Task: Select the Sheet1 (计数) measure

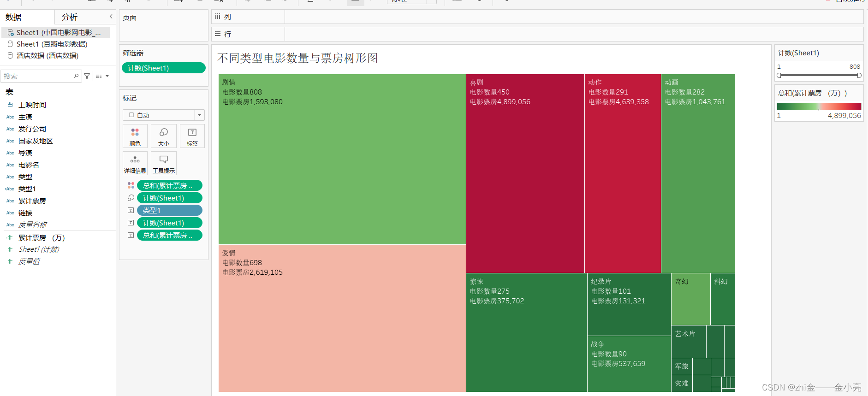Action: click(39, 249)
